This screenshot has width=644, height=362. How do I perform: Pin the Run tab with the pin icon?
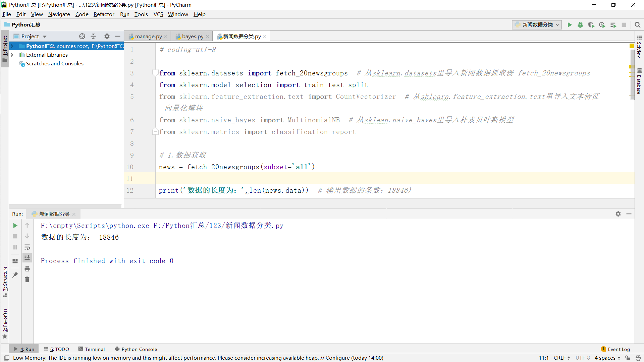click(x=15, y=275)
